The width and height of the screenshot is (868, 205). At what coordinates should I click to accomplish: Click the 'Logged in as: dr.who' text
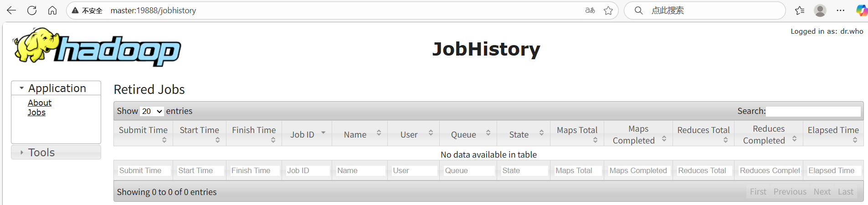tap(827, 31)
